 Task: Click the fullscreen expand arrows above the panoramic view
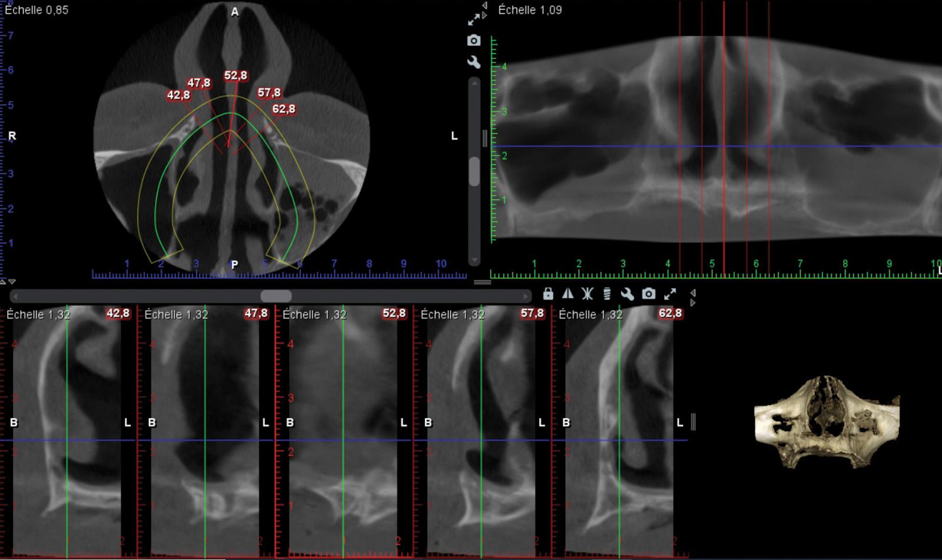pos(475,18)
